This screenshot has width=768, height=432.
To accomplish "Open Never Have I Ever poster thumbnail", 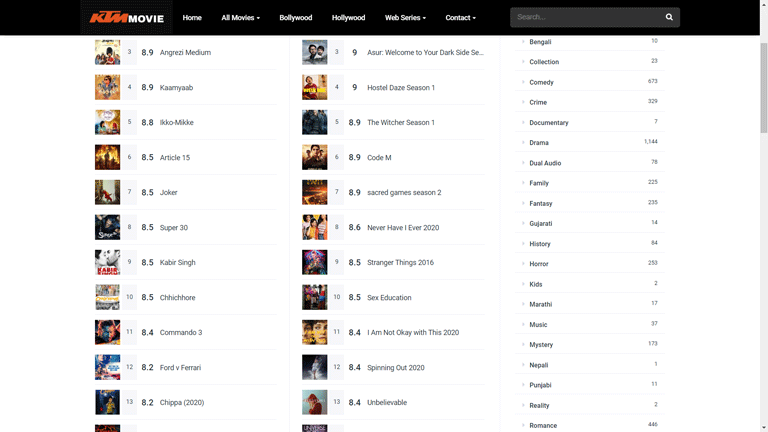I will point(314,227).
